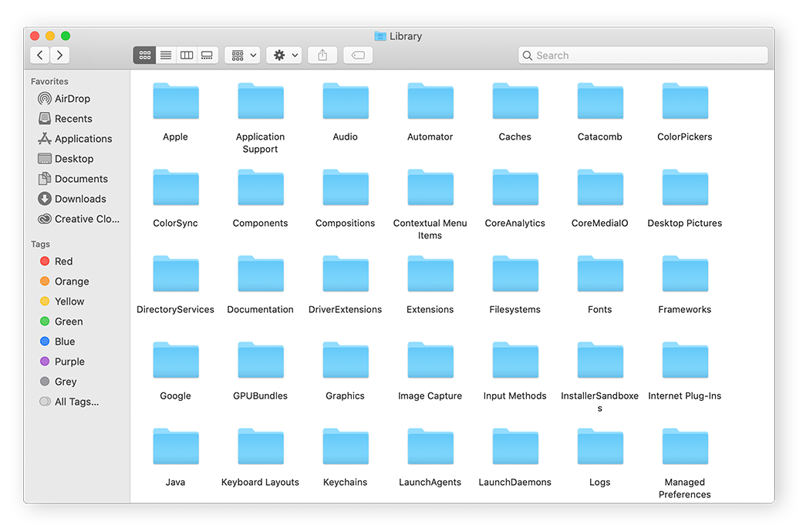The height and width of the screenshot is (532, 803).
Task: Switch to gallery view
Action: click(207, 55)
